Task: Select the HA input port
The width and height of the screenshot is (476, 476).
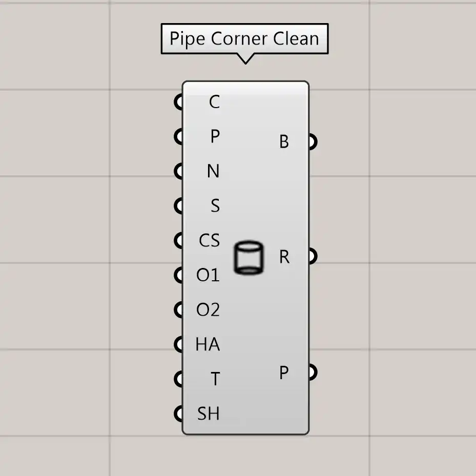Action: tap(178, 344)
